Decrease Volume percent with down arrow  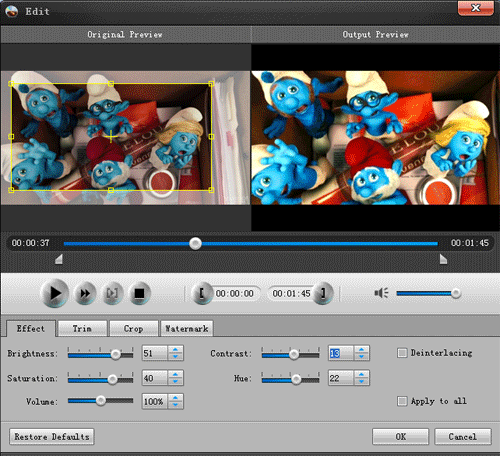click(x=175, y=405)
